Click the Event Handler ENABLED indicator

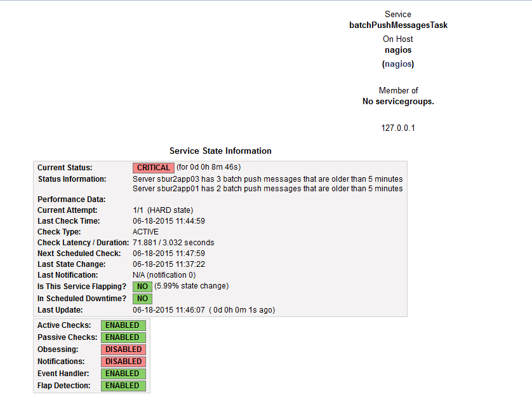[123, 374]
